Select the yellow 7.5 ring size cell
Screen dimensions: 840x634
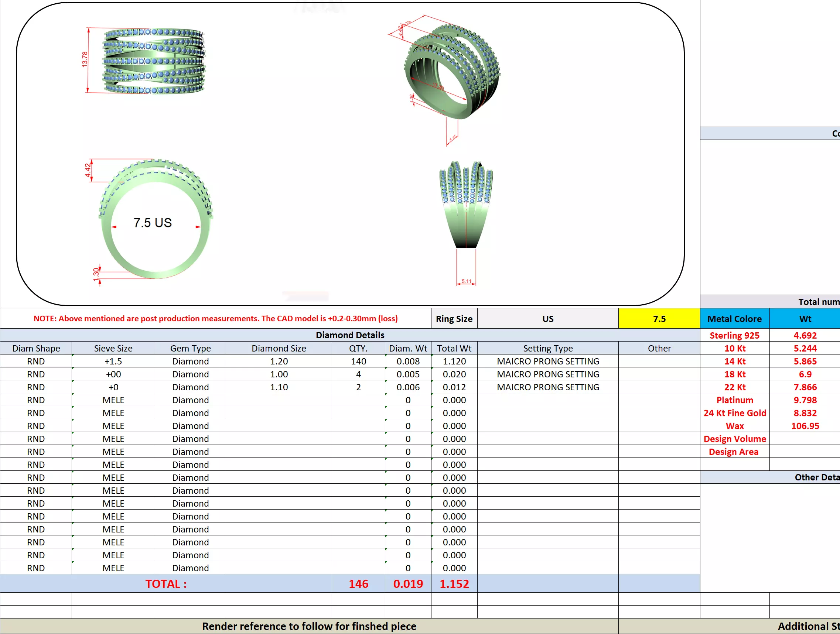coord(659,319)
